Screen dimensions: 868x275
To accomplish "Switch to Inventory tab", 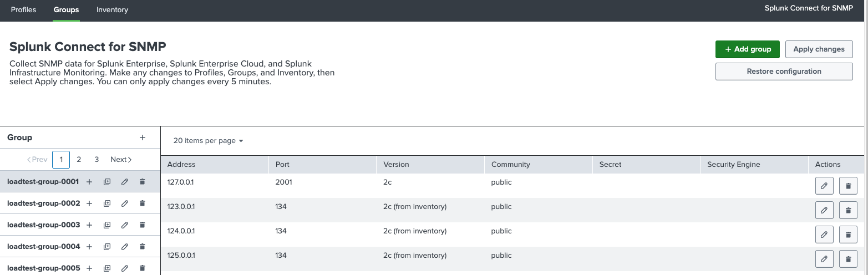I will point(112,10).
